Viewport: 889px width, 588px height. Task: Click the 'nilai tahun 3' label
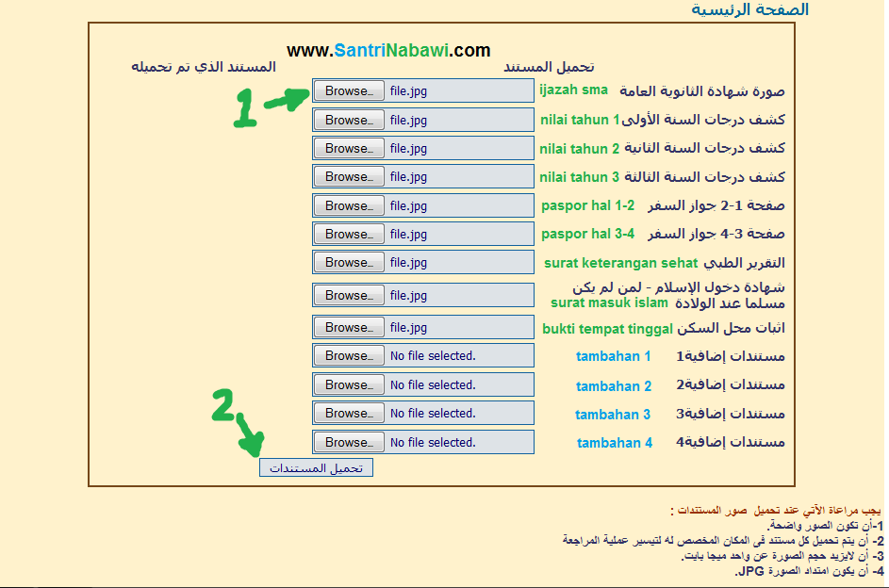(x=580, y=177)
